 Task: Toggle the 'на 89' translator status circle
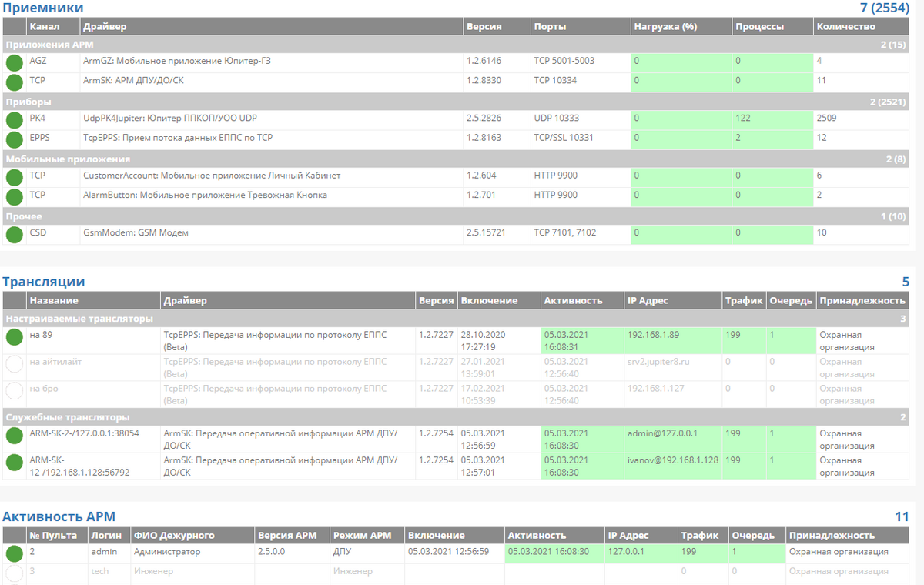coord(14,337)
